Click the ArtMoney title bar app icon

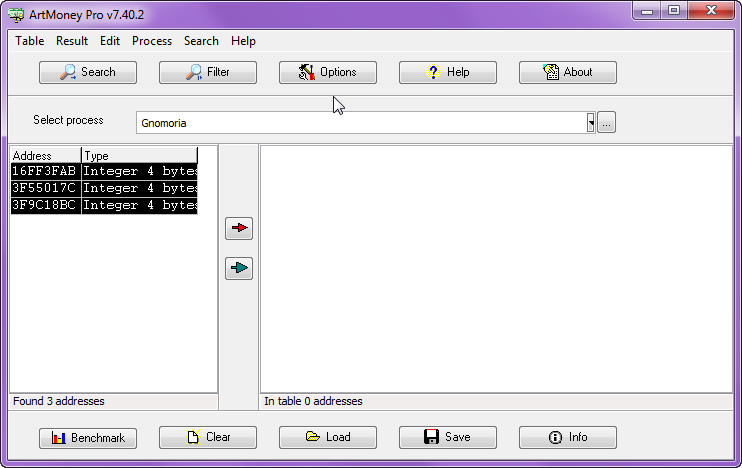click(16, 15)
